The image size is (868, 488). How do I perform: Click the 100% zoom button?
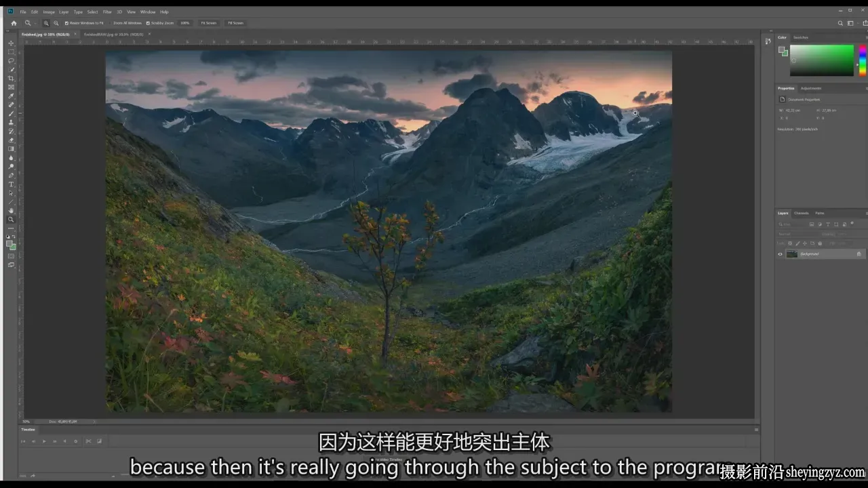[185, 23]
